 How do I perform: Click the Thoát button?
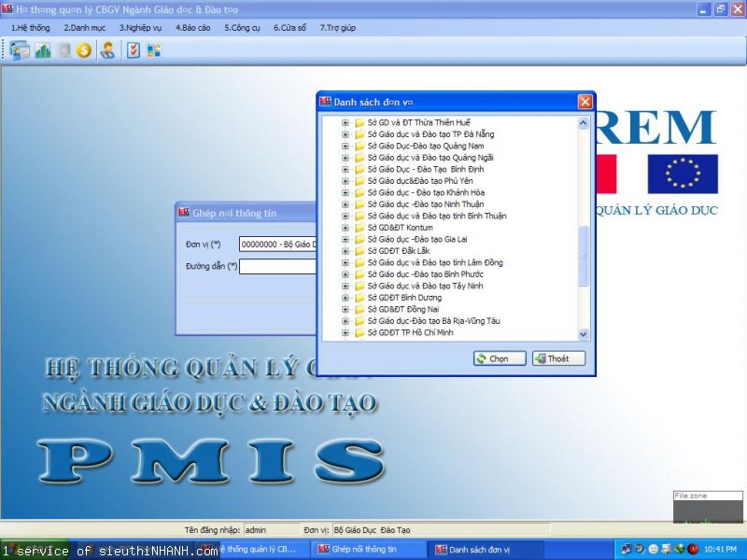(x=558, y=358)
